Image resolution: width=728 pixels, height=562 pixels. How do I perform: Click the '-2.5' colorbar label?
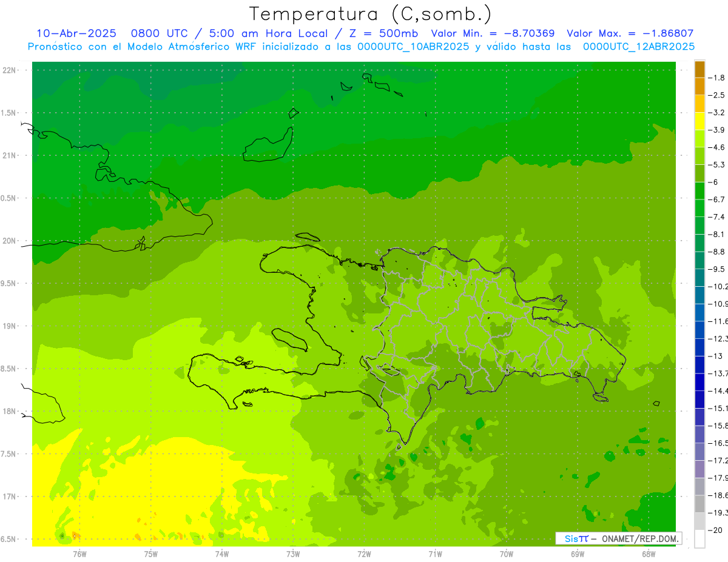[718, 95]
